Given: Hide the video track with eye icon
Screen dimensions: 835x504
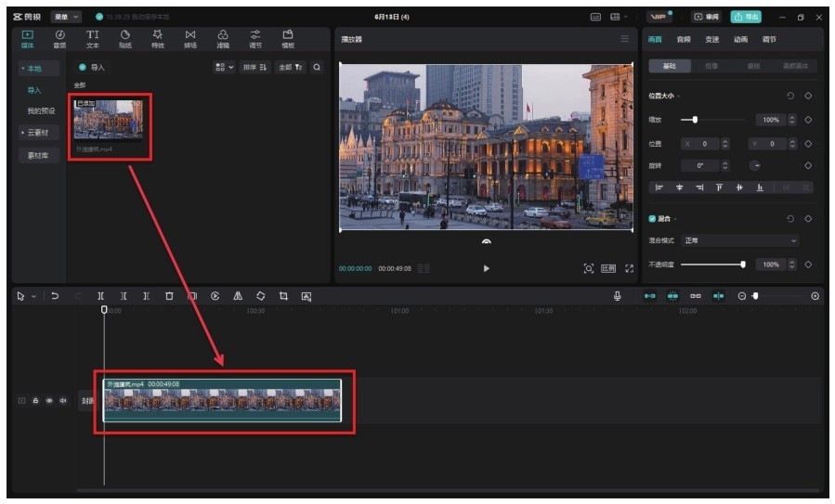Looking at the screenshot, I should pos(49,401).
